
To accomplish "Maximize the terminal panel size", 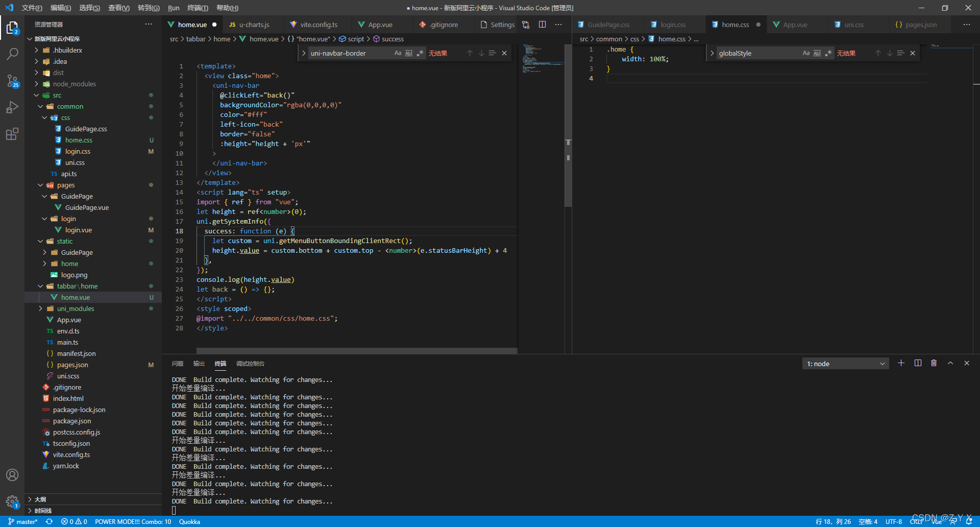I will pos(950,363).
